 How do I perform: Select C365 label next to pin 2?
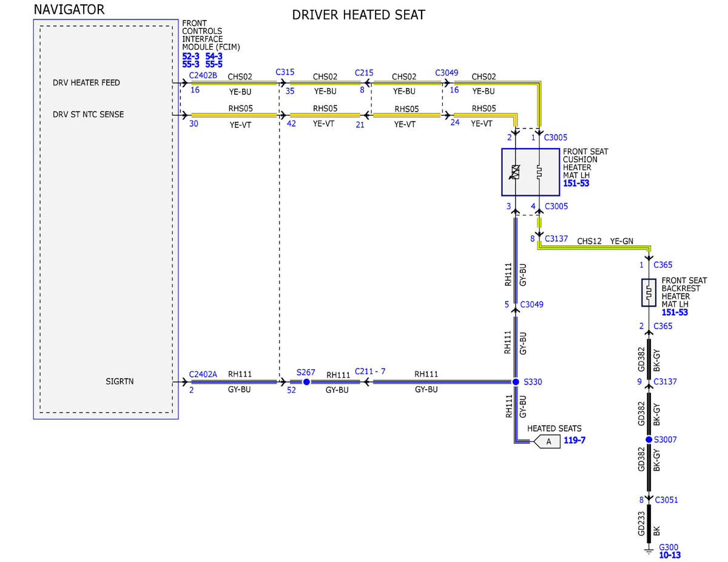(663, 326)
